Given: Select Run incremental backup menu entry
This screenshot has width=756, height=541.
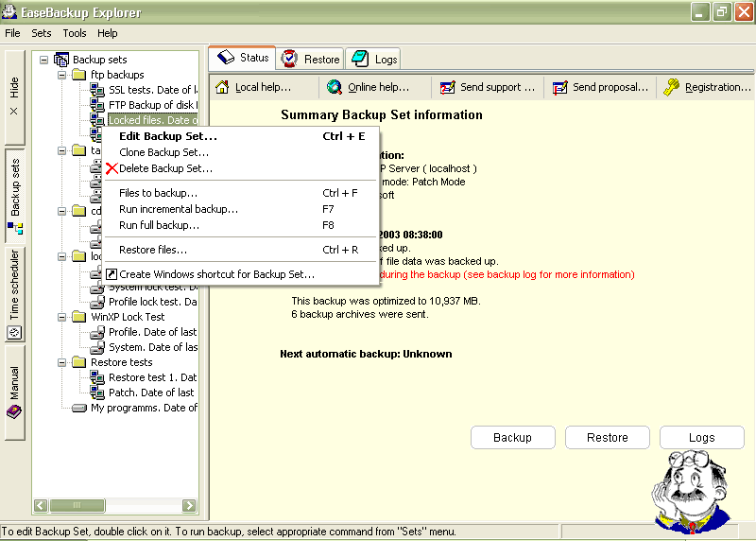Looking at the screenshot, I should click(178, 209).
